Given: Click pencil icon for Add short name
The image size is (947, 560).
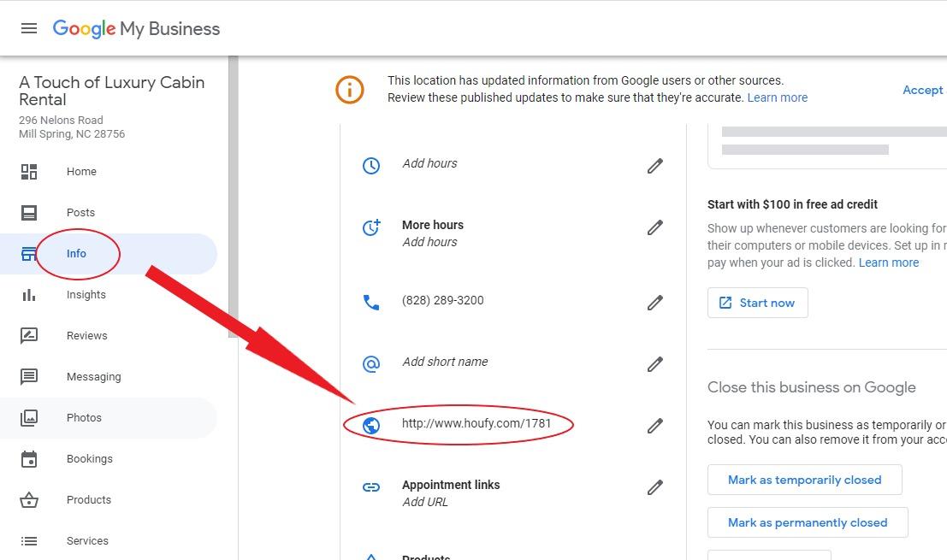Looking at the screenshot, I should pos(655,364).
